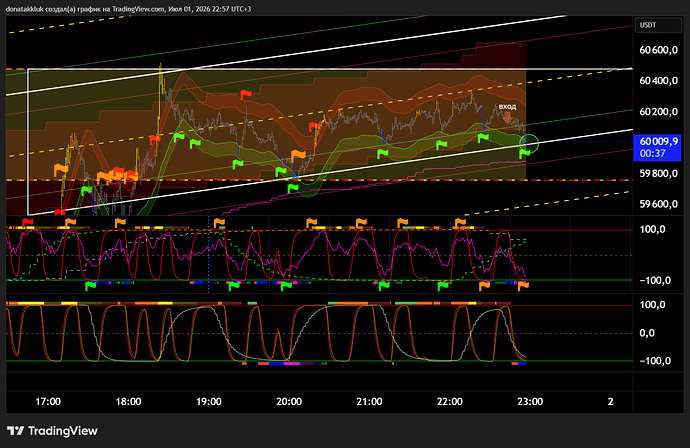
Task: Click red flag at top-left of first oscillator
Action: pyautogui.click(x=28, y=223)
